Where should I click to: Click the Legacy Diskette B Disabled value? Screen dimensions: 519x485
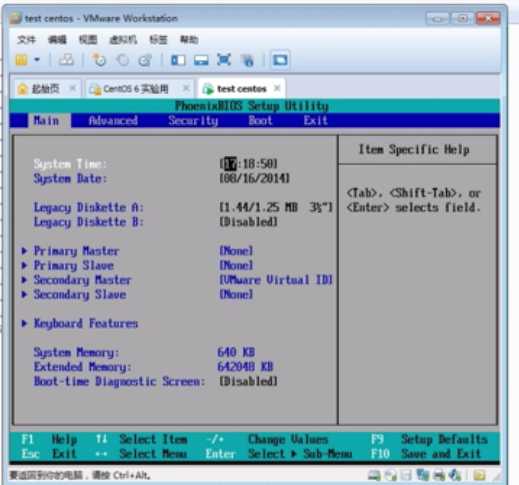point(248,222)
